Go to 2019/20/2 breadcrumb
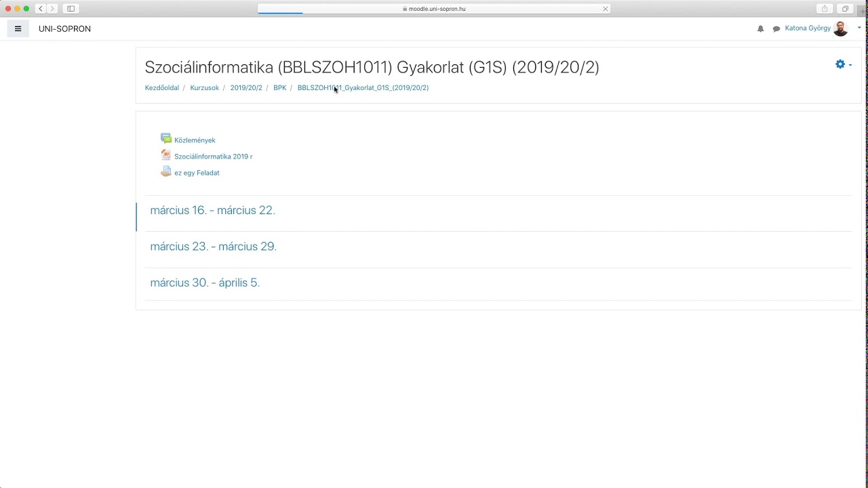The width and height of the screenshot is (868, 488). [246, 87]
